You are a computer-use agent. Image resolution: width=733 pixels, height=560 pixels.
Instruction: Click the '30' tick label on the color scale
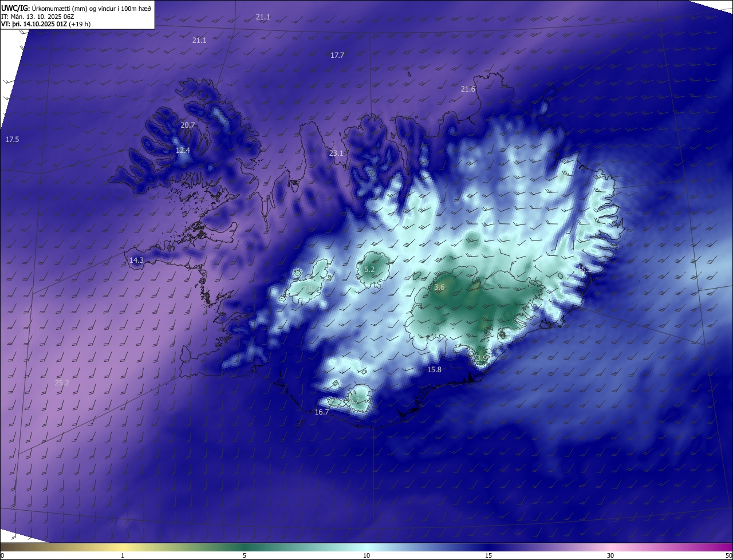[610, 555]
